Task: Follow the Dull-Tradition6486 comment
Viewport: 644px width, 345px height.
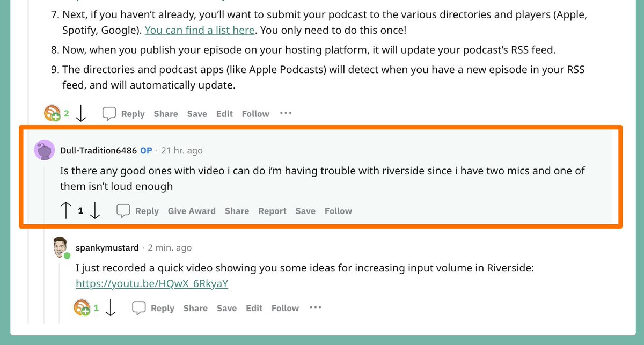Action: click(x=338, y=211)
